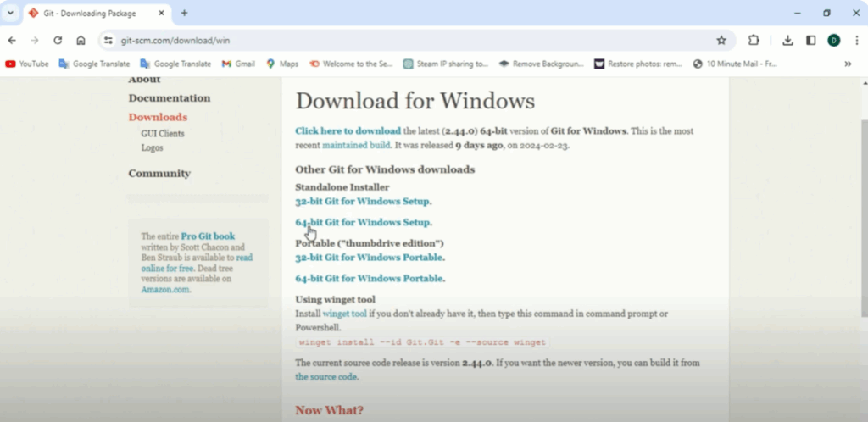Open the Steam IP sharing bookmark
The image size is (868, 422).
(446, 64)
